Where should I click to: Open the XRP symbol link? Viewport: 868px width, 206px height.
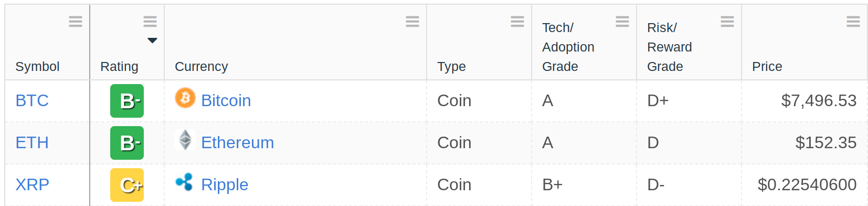click(32, 184)
